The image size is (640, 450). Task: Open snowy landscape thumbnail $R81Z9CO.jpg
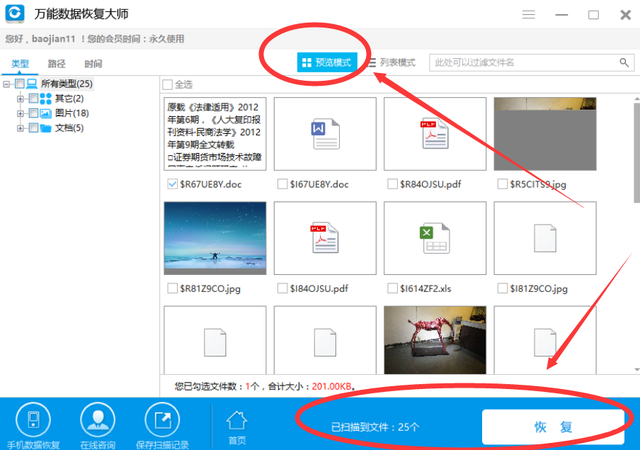coord(215,238)
